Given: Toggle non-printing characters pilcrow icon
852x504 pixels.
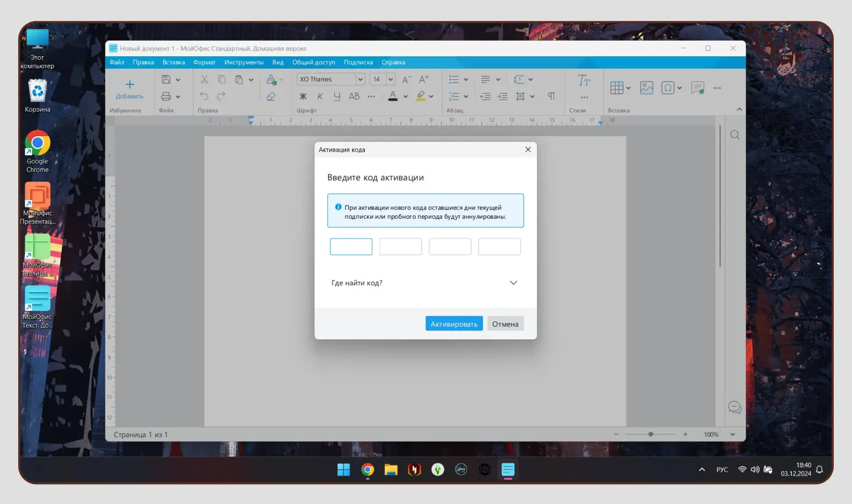Looking at the screenshot, I should 552,97.
